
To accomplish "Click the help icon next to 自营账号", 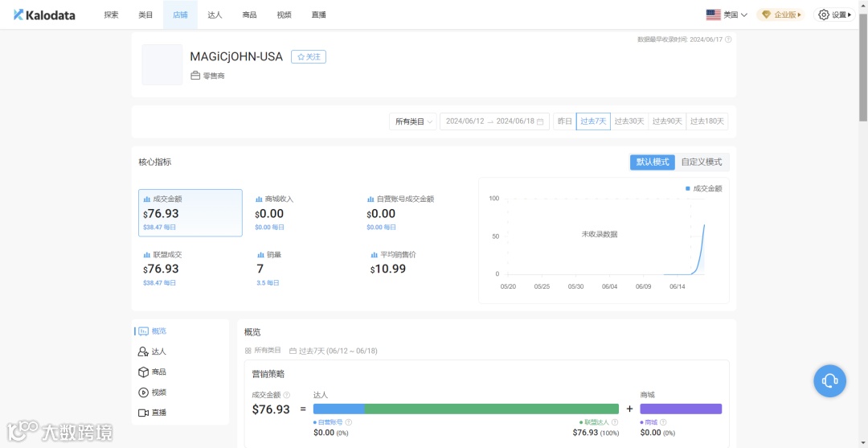I will click(348, 422).
